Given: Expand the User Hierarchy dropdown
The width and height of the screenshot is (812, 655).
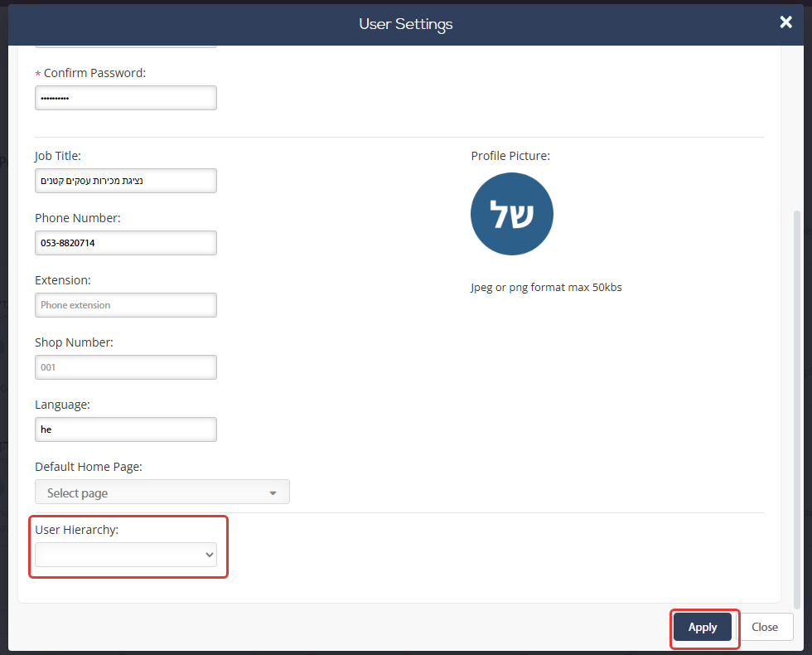Looking at the screenshot, I should coord(126,555).
